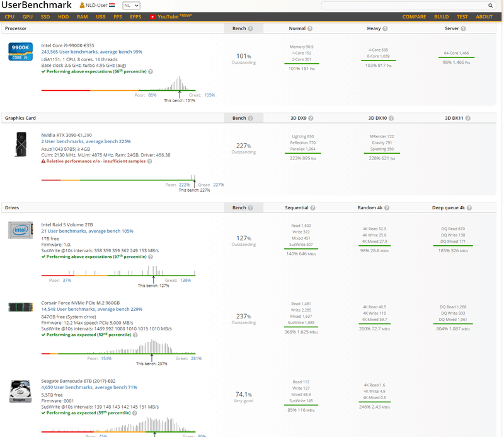Open the EFPS menu item

tap(135, 17)
